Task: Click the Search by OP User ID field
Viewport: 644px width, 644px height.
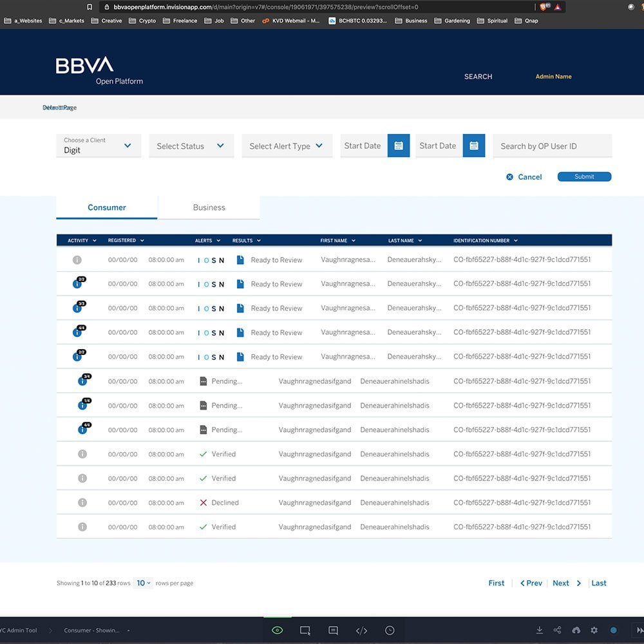Action: pyautogui.click(x=552, y=146)
